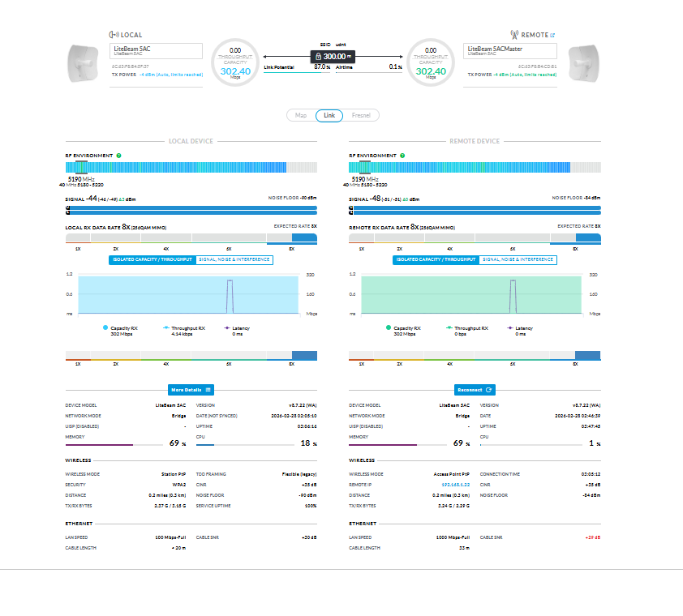
Task: Toggle remote Latency chart series
Action: click(x=511, y=328)
